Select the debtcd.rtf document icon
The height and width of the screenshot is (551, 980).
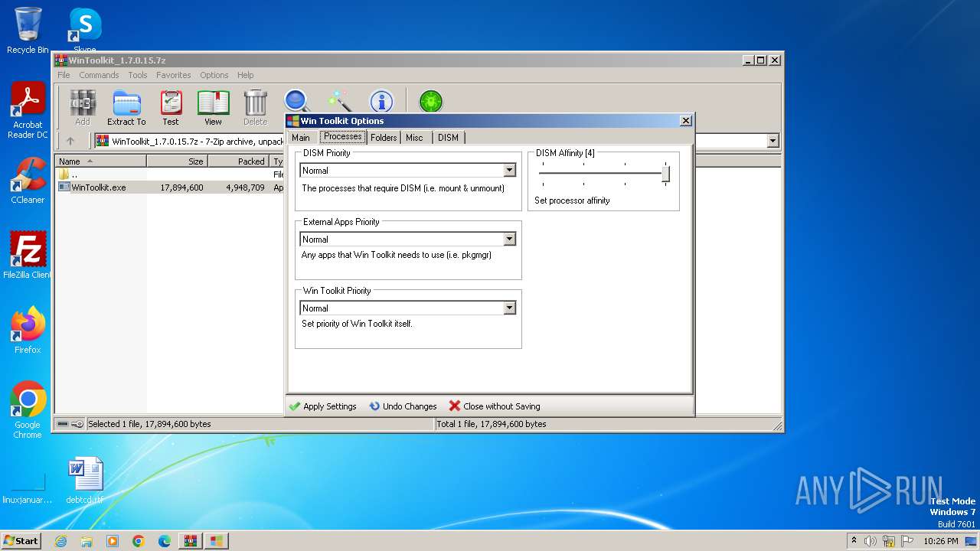coord(84,481)
